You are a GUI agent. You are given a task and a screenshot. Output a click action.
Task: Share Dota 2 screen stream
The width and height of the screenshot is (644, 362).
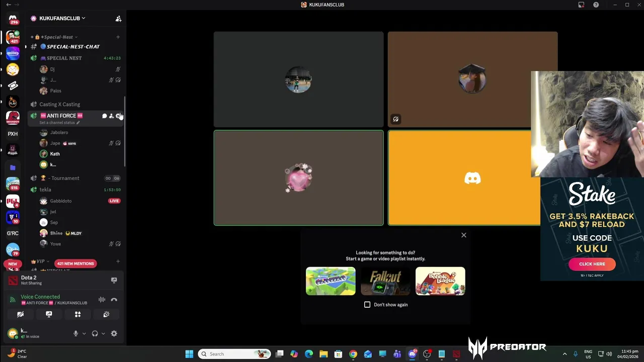point(114,280)
